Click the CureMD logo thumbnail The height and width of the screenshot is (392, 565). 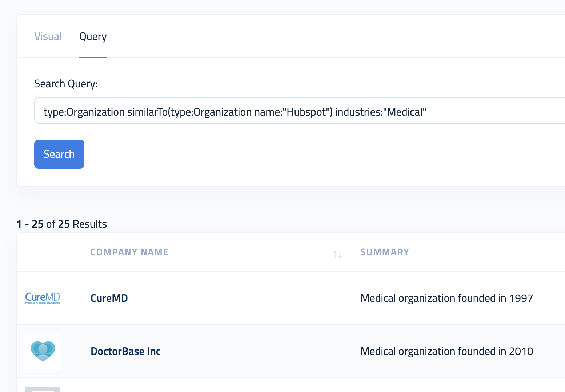click(43, 298)
